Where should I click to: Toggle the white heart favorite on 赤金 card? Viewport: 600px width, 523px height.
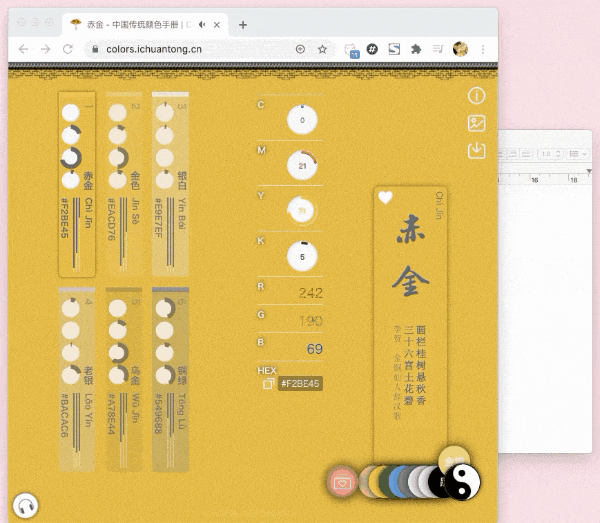coord(385,197)
